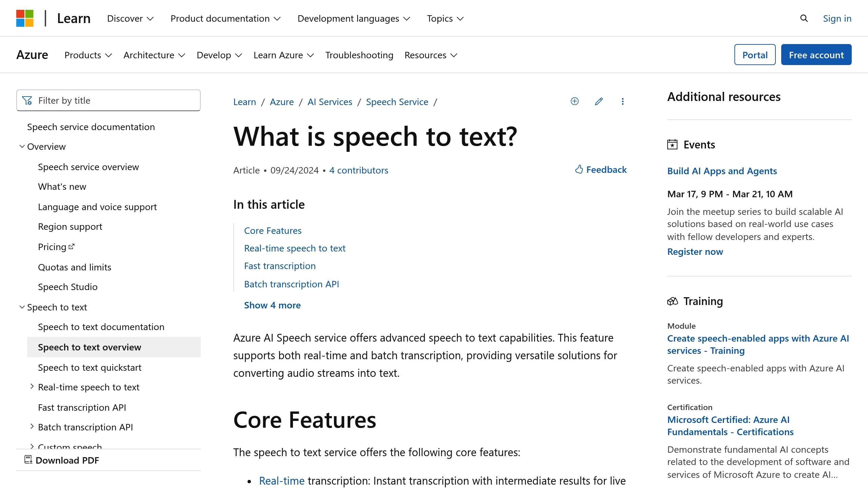Click the Events calendar icon
This screenshot has width=868, height=488.
coord(672,145)
